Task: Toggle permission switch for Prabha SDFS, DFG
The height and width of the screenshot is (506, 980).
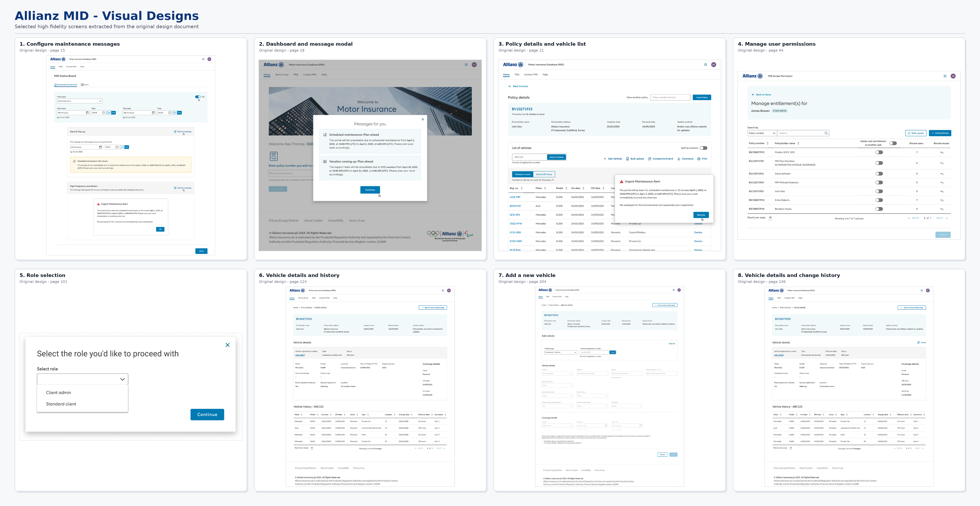Action: (879, 153)
